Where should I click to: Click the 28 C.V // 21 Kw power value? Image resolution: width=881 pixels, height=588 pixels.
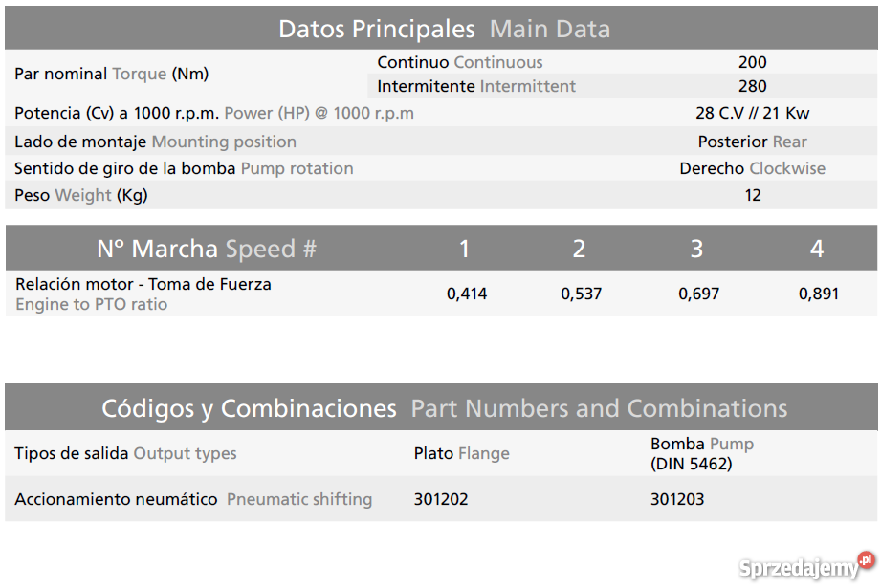click(752, 113)
